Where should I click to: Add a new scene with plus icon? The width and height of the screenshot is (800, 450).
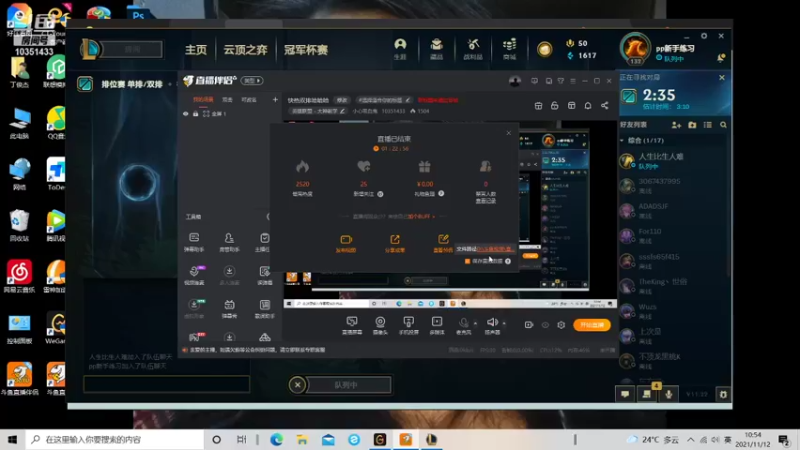(x=275, y=99)
